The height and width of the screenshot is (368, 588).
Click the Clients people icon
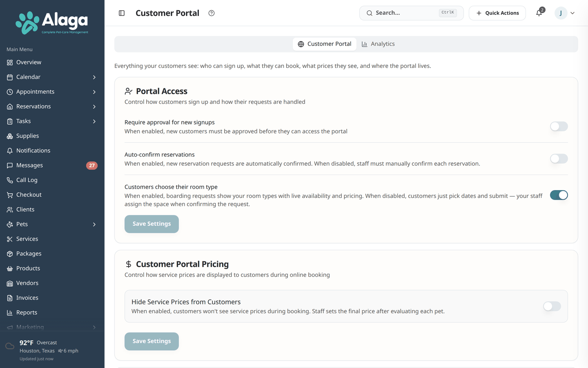(x=10, y=210)
